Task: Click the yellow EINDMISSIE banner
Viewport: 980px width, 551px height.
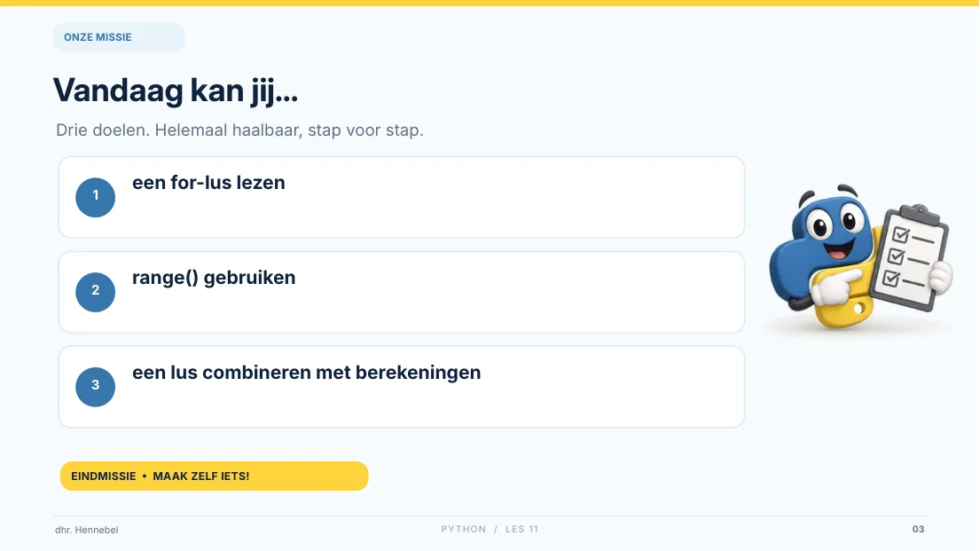Action: 215,476
